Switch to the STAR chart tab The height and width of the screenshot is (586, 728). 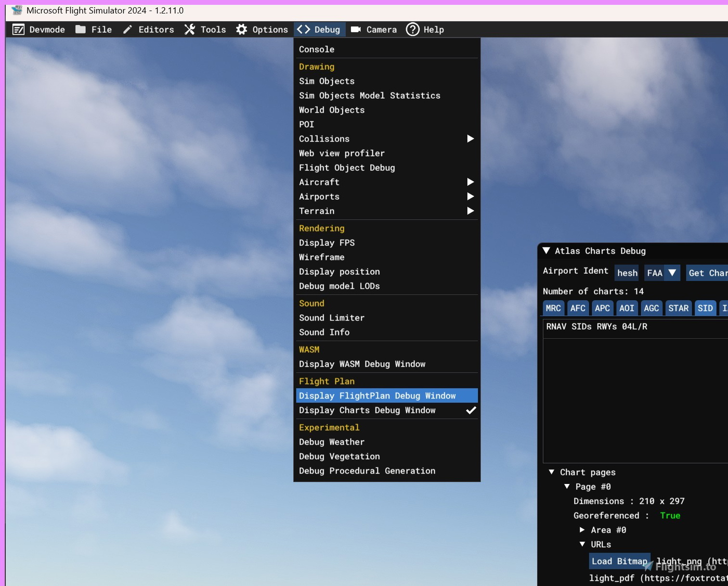(x=678, y=308)
